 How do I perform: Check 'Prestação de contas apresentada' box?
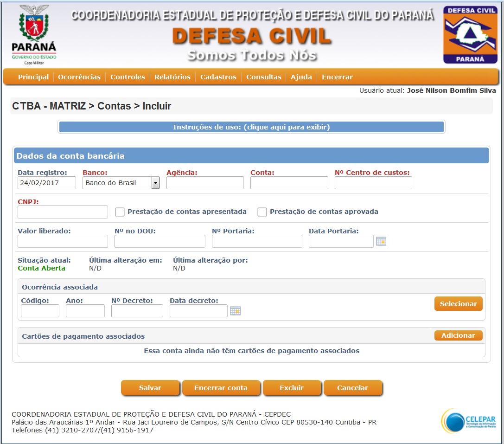pos(120,212)
